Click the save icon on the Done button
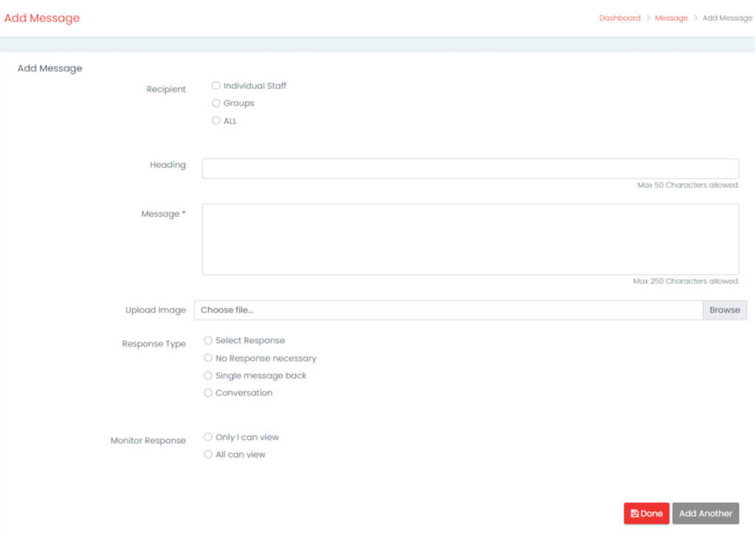This screenshot has height=549, width=756. [634, 514]
